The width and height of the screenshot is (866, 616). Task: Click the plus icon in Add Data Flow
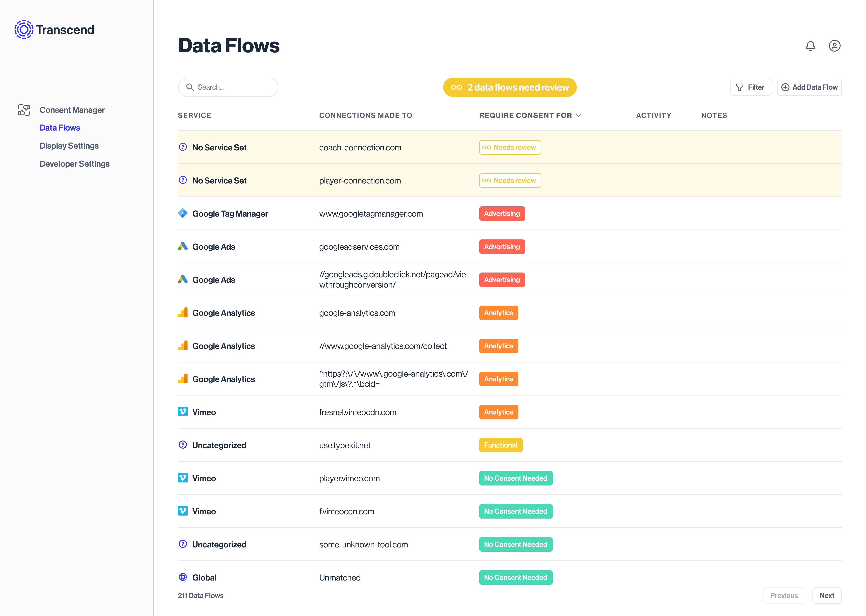pyautogui.click(x=785, y=87)
